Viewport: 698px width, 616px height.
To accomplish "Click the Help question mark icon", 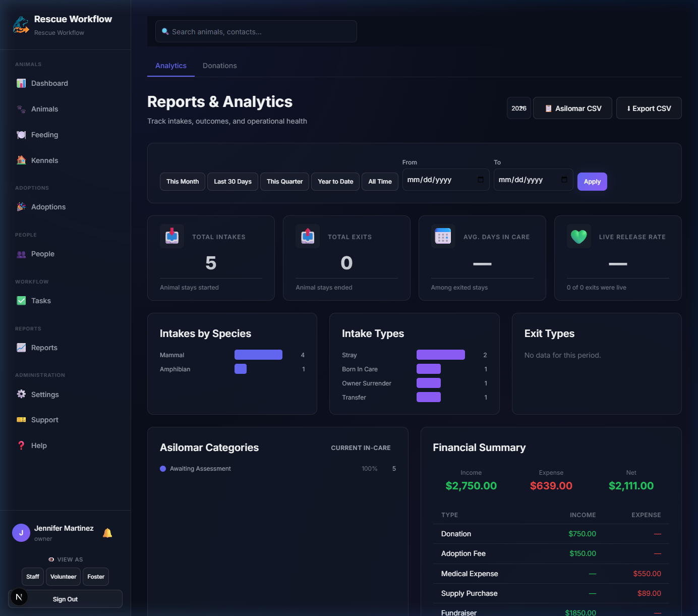I will (21, 445).
